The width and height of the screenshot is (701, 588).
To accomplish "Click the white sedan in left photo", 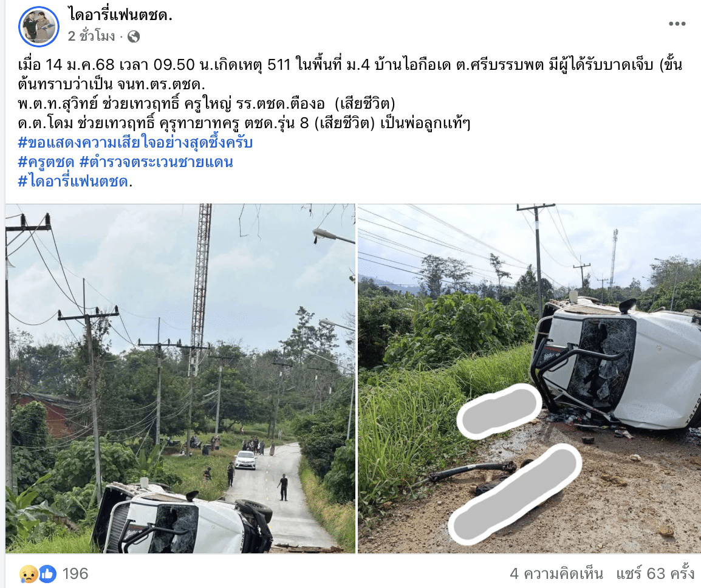I will (x=245, y=460).
